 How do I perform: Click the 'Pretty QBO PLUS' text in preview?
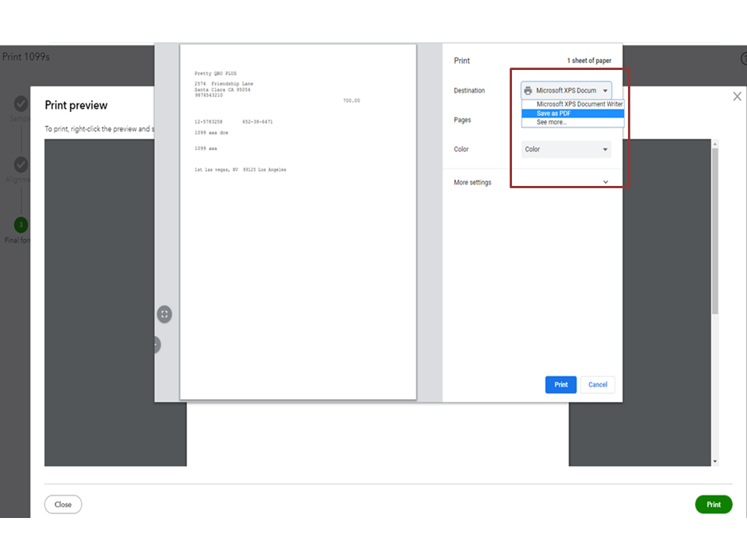tap(216, 73)
